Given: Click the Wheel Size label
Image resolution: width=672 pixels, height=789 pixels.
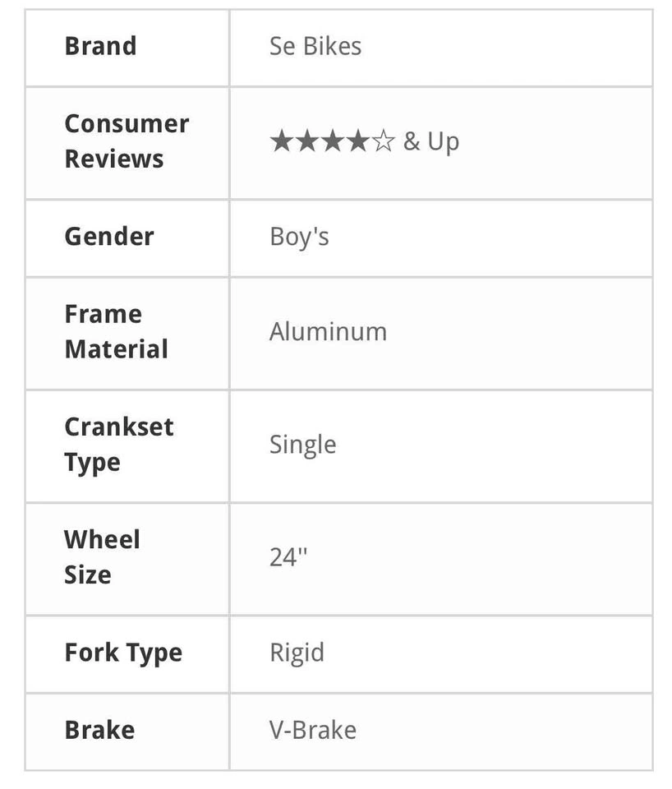Looking at the screenshot, I should coord(102,556).
